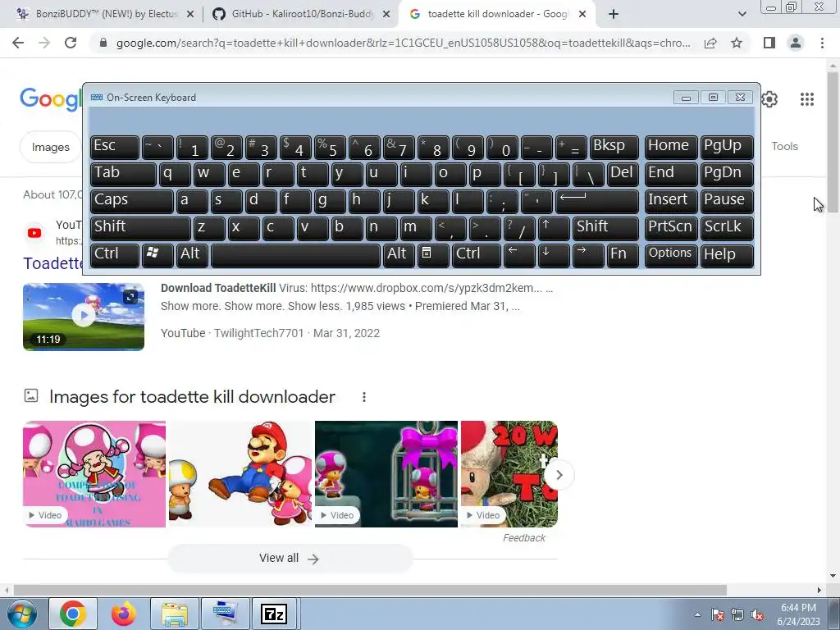Bookmark this page with the star icon

click(x=737, y=43)
